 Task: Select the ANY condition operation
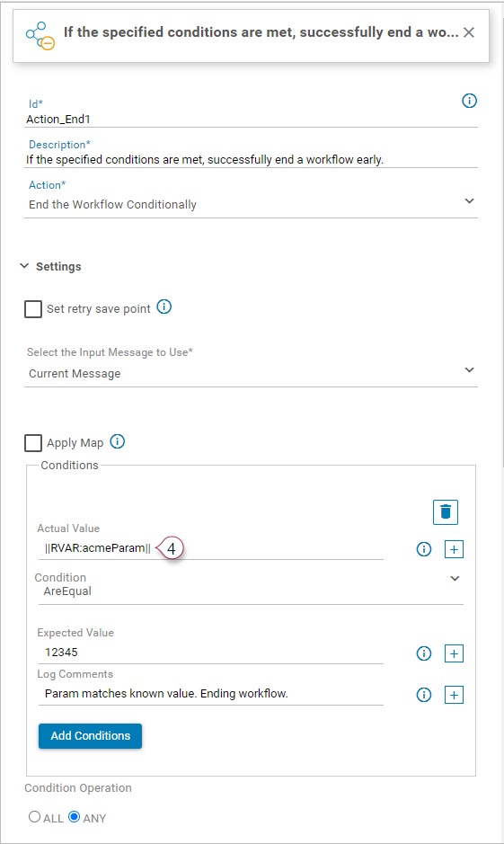point(75,816)
